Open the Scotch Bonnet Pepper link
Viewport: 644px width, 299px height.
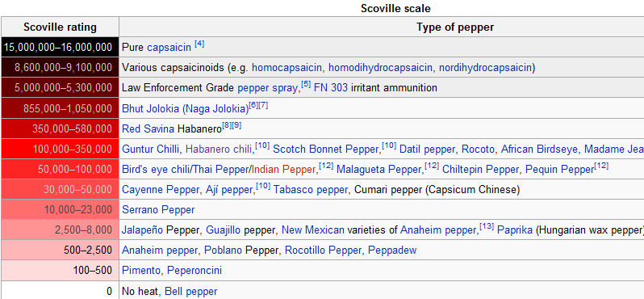tap(325, 149)
